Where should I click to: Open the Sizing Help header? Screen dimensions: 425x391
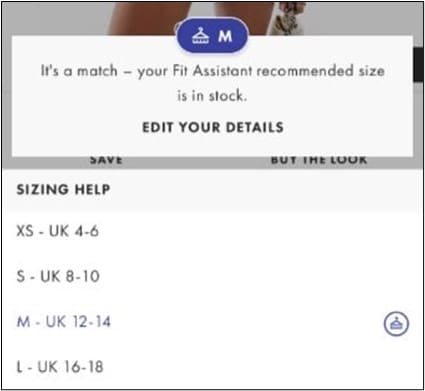212,190
